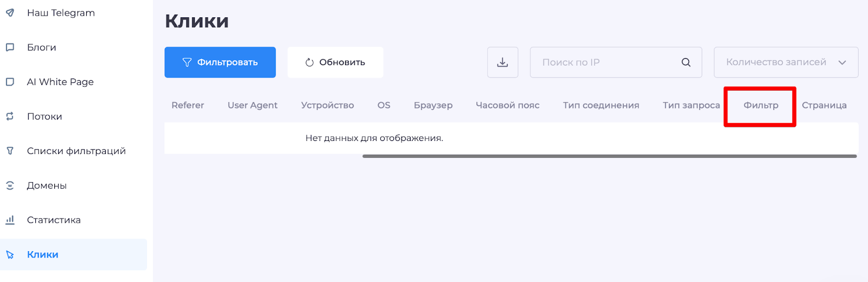
Task: Click the Статистика bar chart icon
Action: pyautogui.click(x=10, y=220)
